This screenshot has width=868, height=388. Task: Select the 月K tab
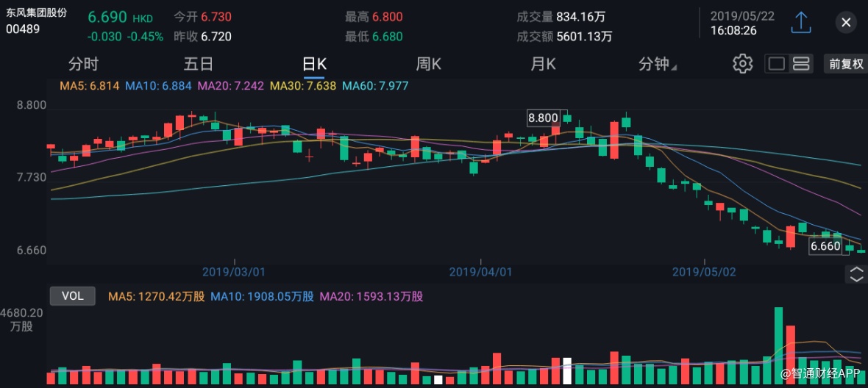pyautogui.click(x=543, y=64)
